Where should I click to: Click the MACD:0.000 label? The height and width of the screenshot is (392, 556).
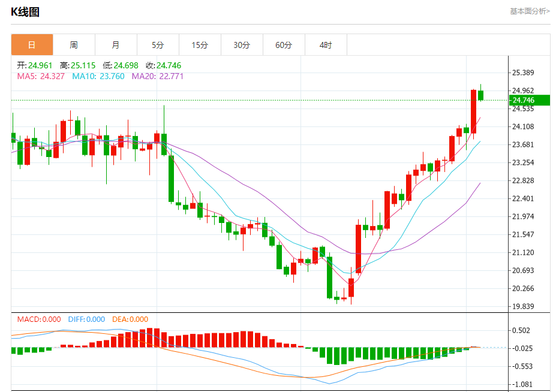(x=39, y=319)
